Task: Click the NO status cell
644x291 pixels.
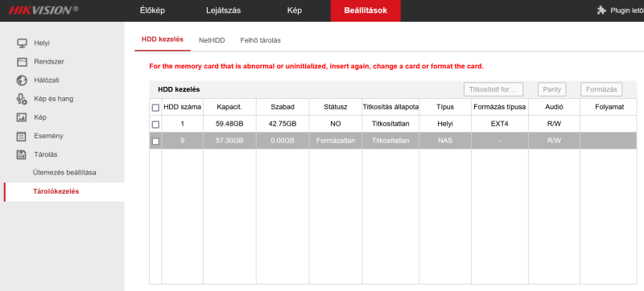Action: click(x=336, y=124)
